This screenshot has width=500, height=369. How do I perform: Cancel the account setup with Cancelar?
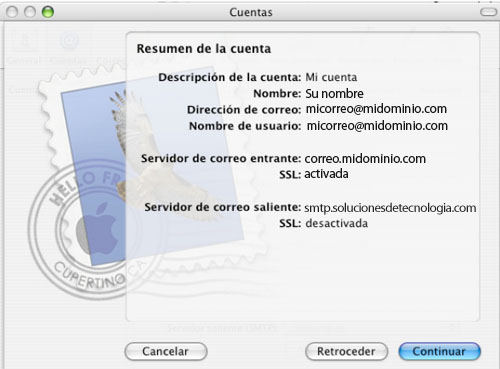click(x=166, y=351)
